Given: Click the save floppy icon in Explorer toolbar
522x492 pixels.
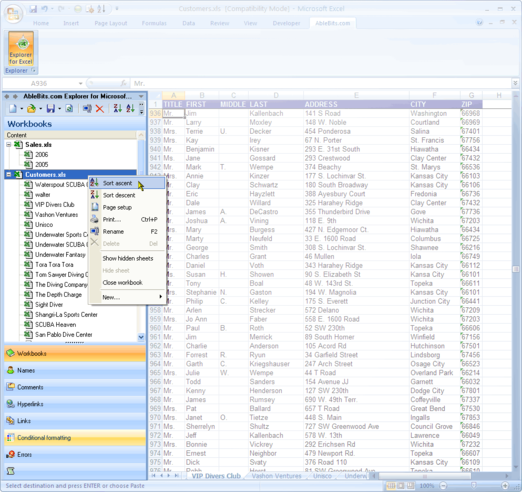Looking at the screenshot, I should click(x=51, y=108).
